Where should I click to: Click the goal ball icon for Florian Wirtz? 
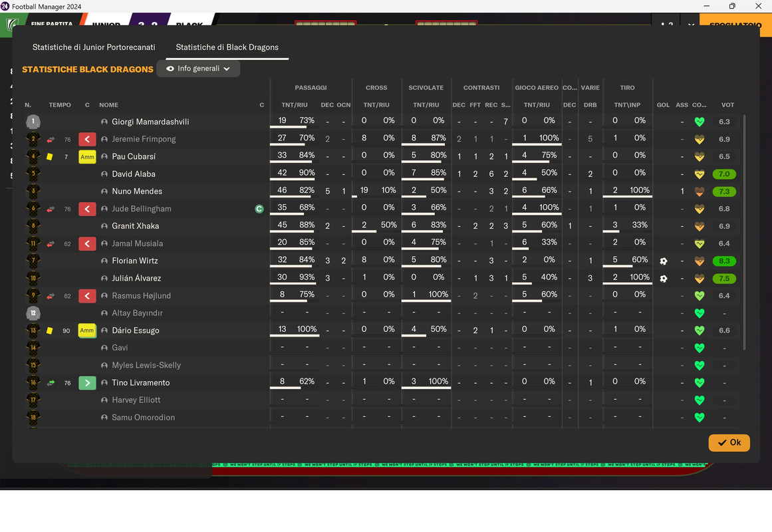click(663, 261)
